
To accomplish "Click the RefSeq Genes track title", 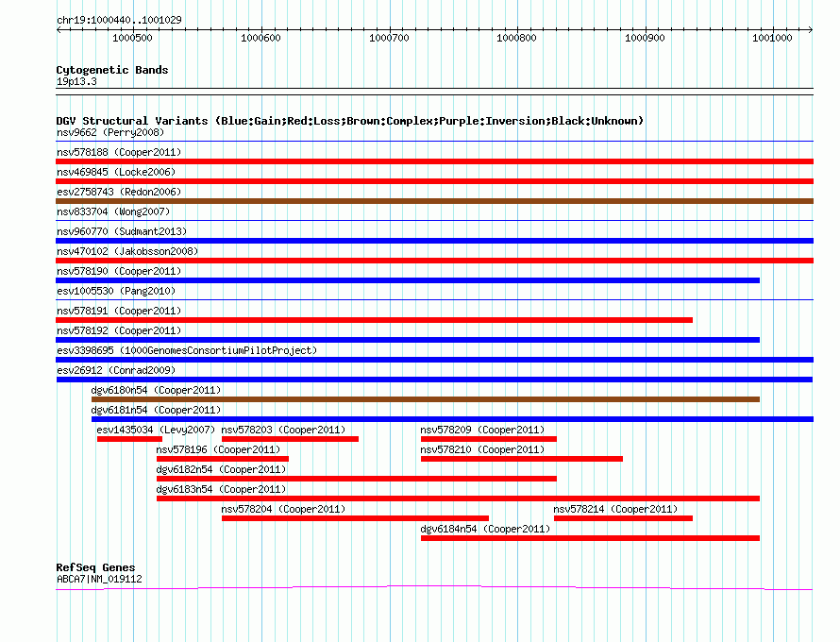I will click(x=96, y=567).
